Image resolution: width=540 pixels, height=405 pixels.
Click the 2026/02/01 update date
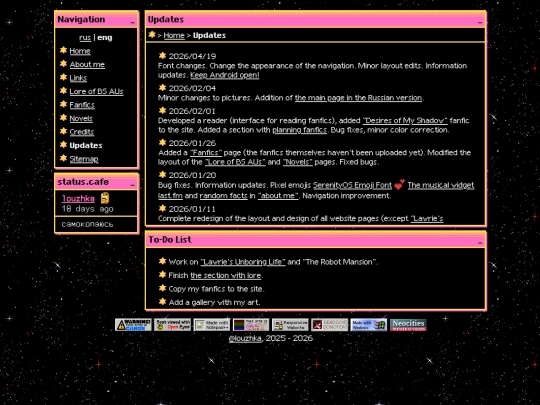[x=192, y=111]
